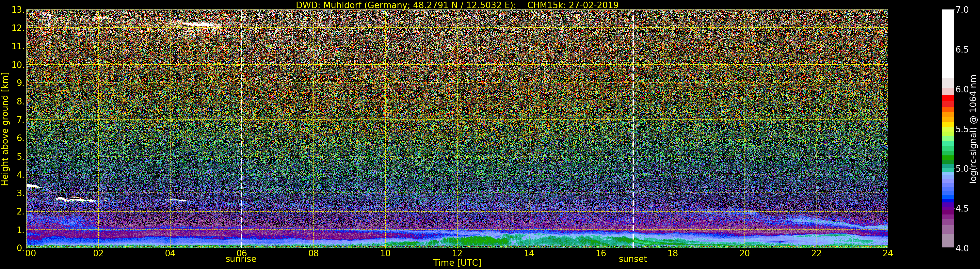This screenshot has width=980, height=269.
Task: Click the 'Time [UTC]' axis label
Action: 457,263
